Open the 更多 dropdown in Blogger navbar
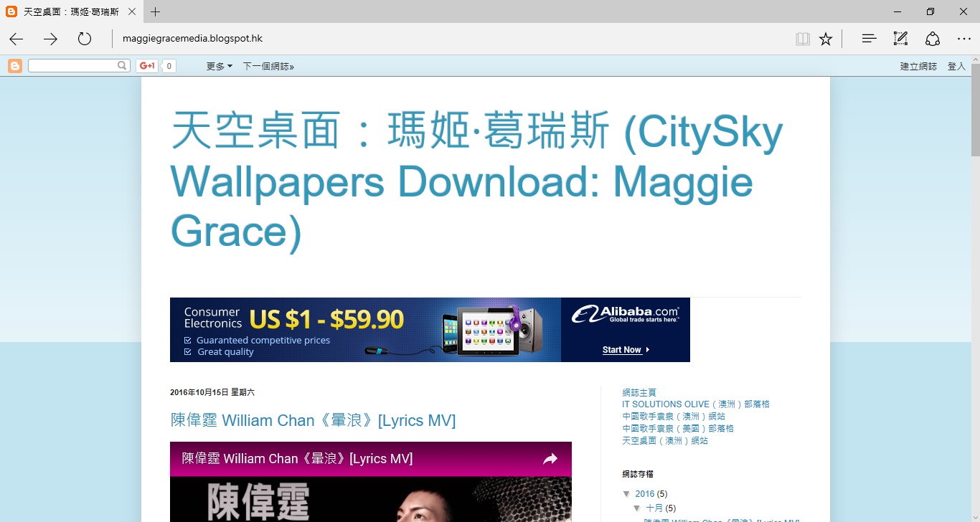Screen dimensions: 980x522 tap(220, 66)
